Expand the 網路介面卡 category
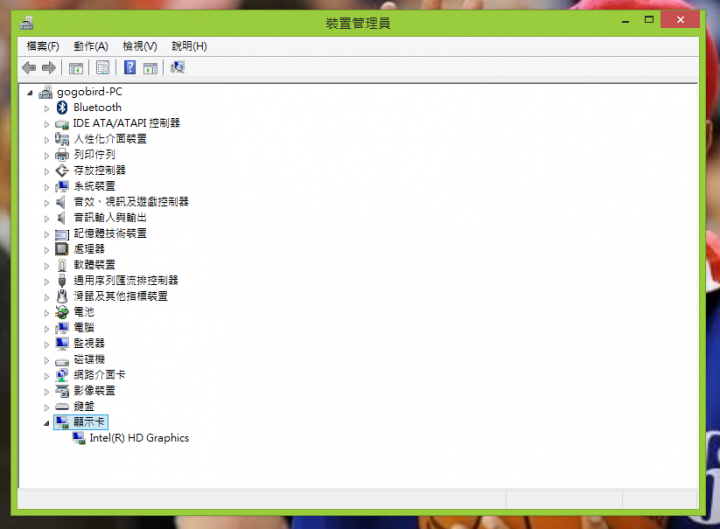Viewport: 720px width, 529px height. (x=46, y=376)
